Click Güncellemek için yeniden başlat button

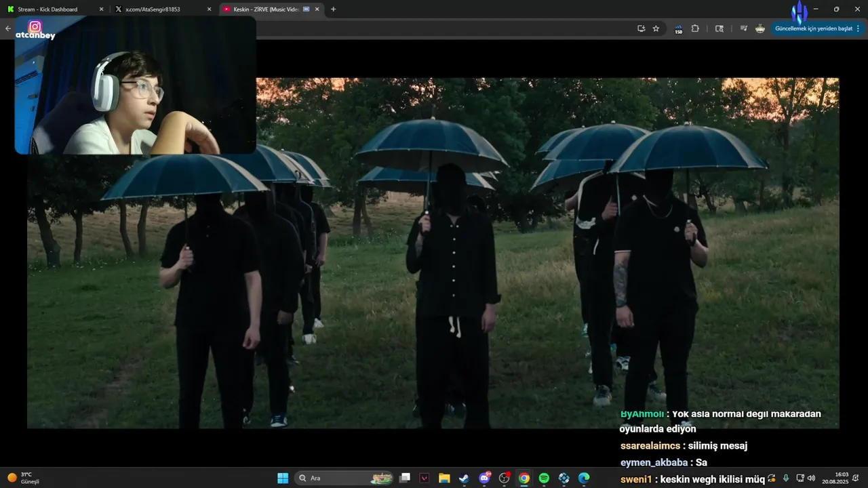point(813,28)
